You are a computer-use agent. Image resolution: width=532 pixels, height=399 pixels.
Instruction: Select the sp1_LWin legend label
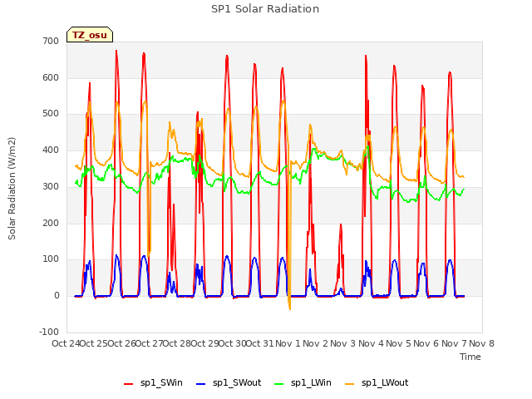pos(311,382)
